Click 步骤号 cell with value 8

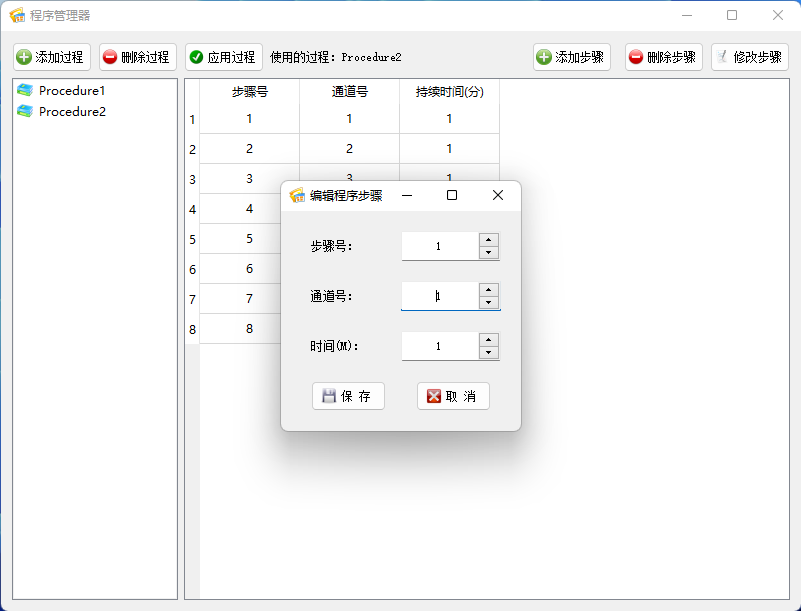(240, 329)
